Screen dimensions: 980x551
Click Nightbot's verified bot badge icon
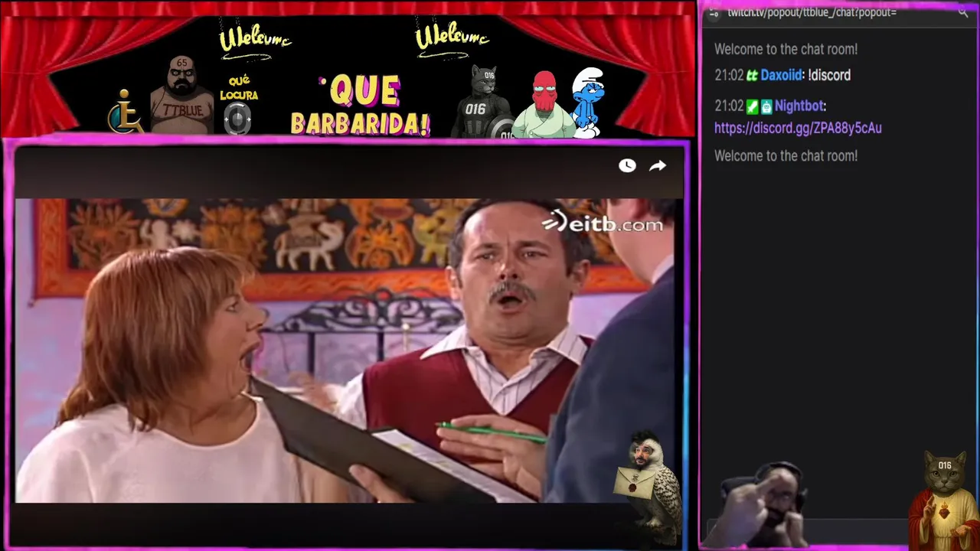coord(766,106)
